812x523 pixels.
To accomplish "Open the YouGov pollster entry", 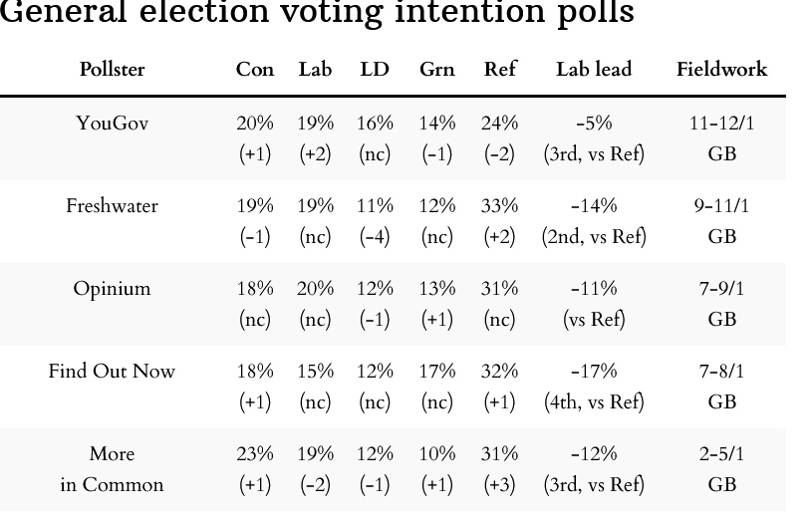I will pyautogui.click(x=112, y=124).
